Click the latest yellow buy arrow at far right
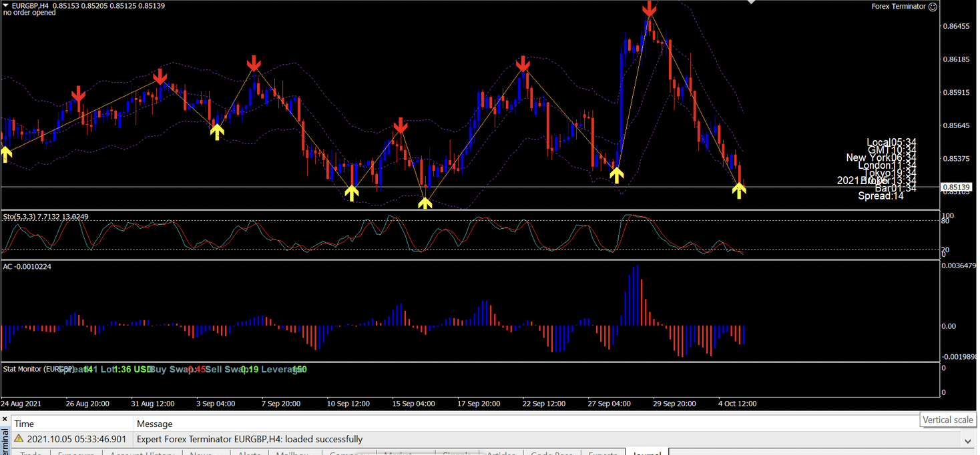Screen dimensions: 980x455 pyautogui.click(x=738, y=189)
